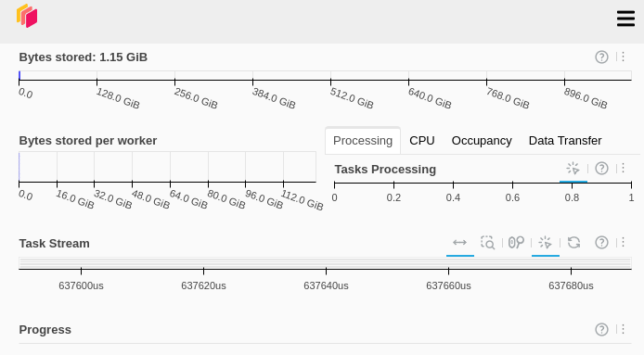
Task: Reset the Task Stream plot view
Action: 573,243
